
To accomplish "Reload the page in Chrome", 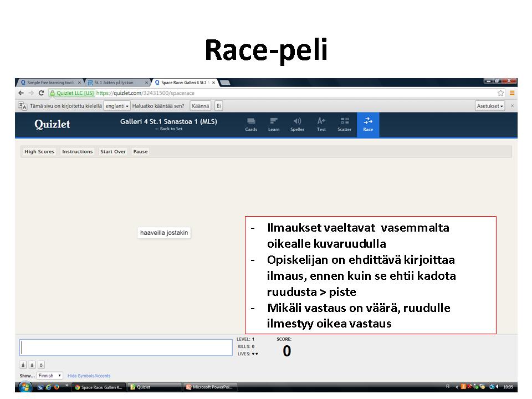I will (41, 93).
